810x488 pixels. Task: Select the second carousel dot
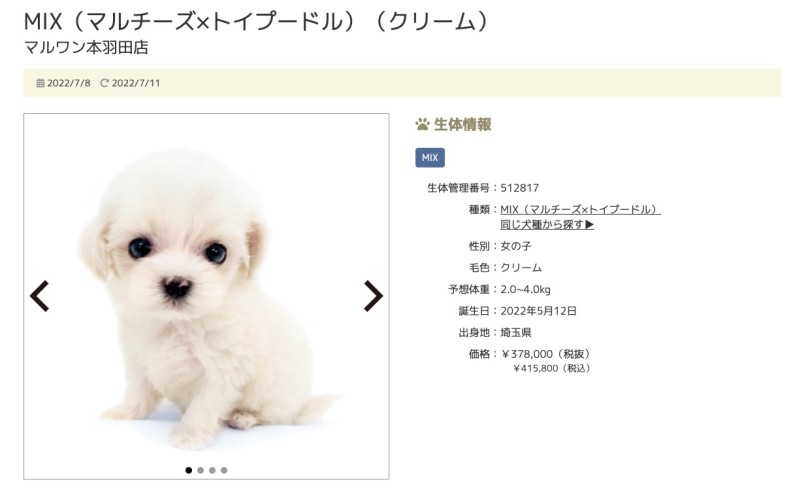[x=200, y=470]
